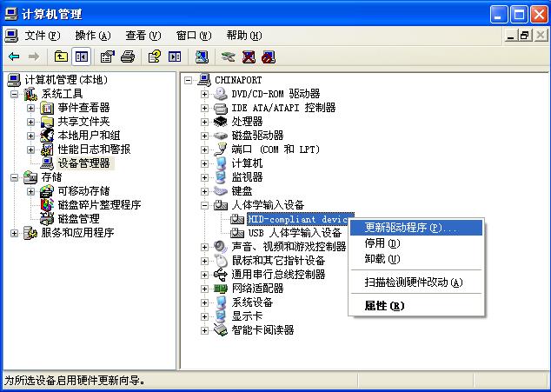
Task: Click the Disable device toolbar icon
Action: click(269, 56)
